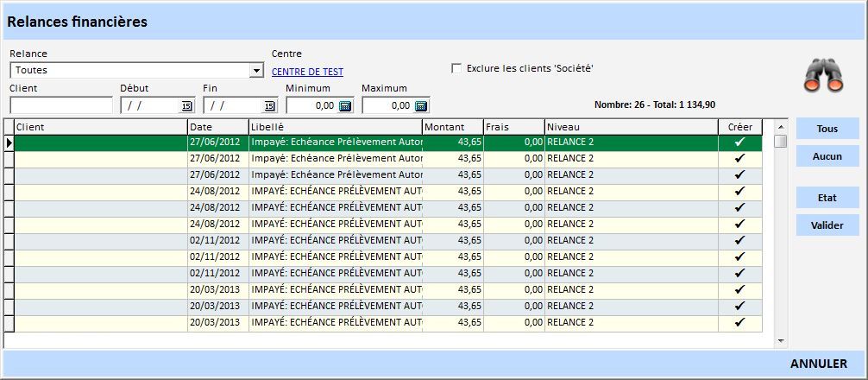Image resolution: width=868 pixels, height=380 pixels.
Task: Open the Début date calendar picker
Action: coord(186,106)
